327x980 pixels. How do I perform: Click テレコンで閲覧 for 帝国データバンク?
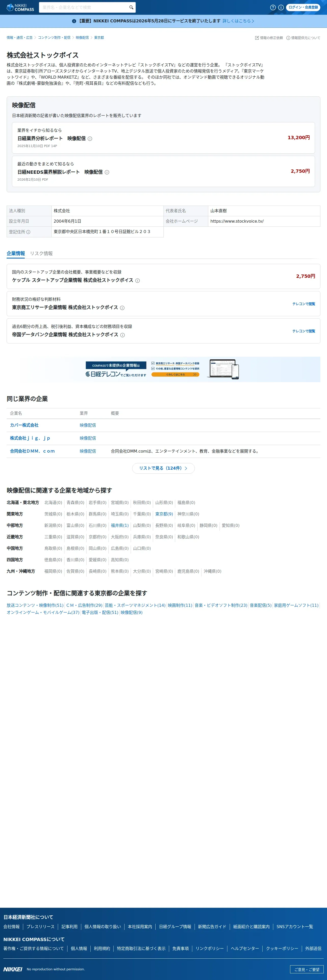click(303, 331)
